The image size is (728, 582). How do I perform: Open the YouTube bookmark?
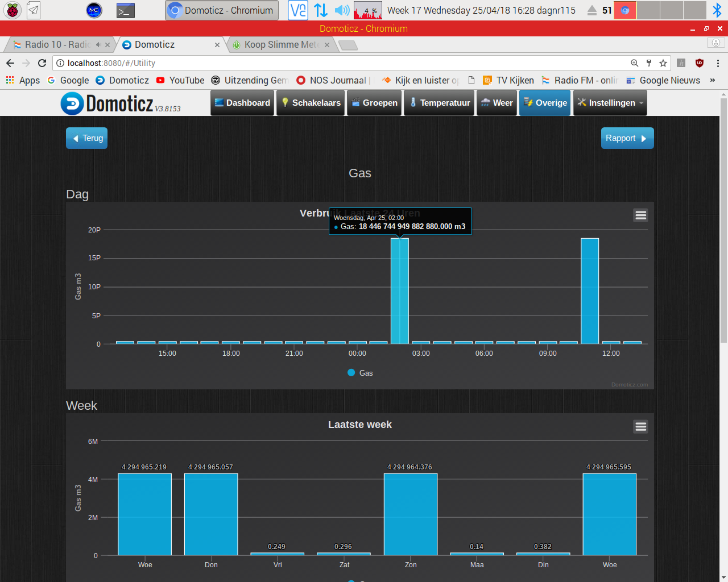pyautogui.click(x=180, y=80)
